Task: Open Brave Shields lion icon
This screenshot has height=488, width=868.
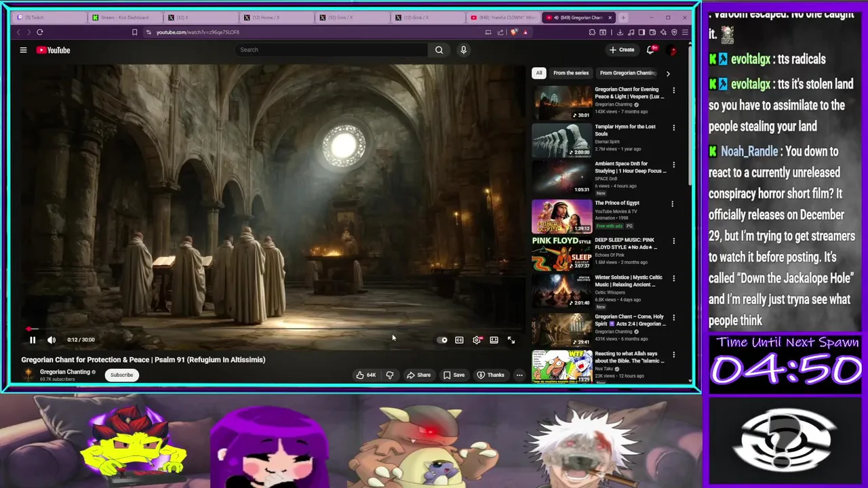Action: click(513, 32)
